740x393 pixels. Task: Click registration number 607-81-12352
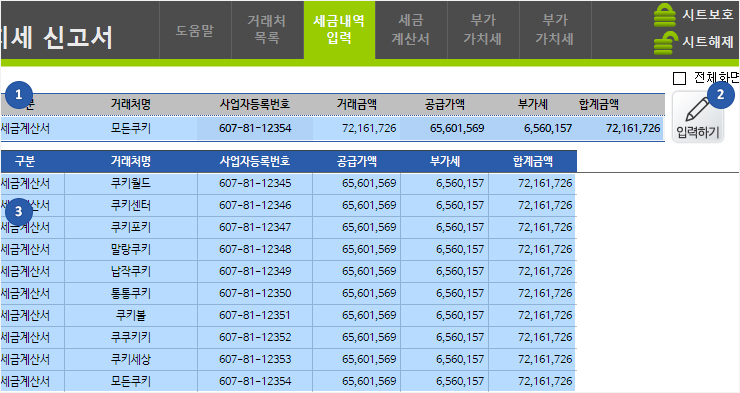[255, 338]
